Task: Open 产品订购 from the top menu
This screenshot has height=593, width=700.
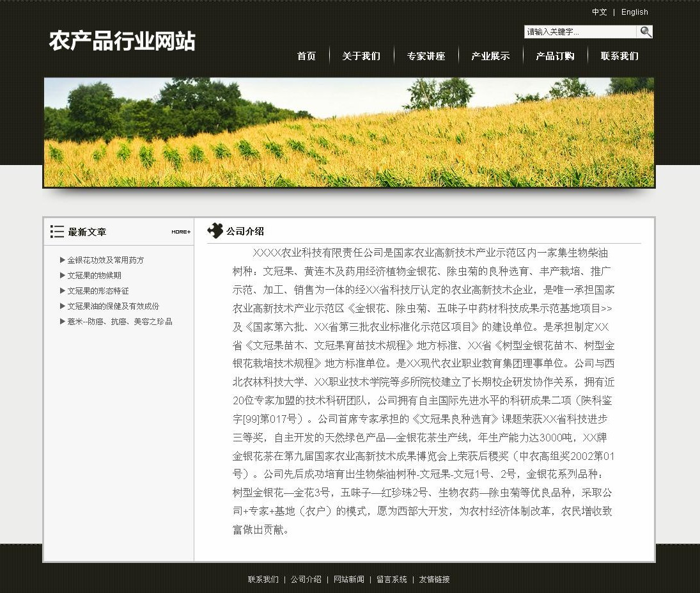Action: (x=555, y=56)
